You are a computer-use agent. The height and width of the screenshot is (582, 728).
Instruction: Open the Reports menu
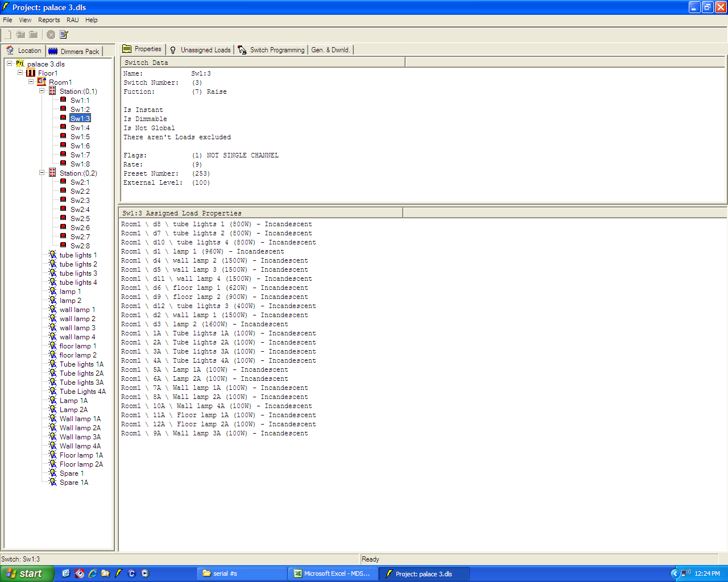pyautogui.click(x=49, y=20)
